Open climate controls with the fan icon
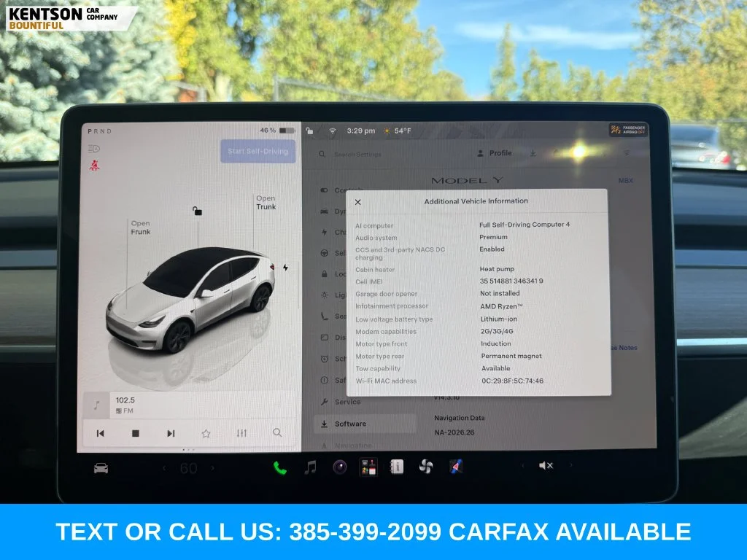 [426, 467]
